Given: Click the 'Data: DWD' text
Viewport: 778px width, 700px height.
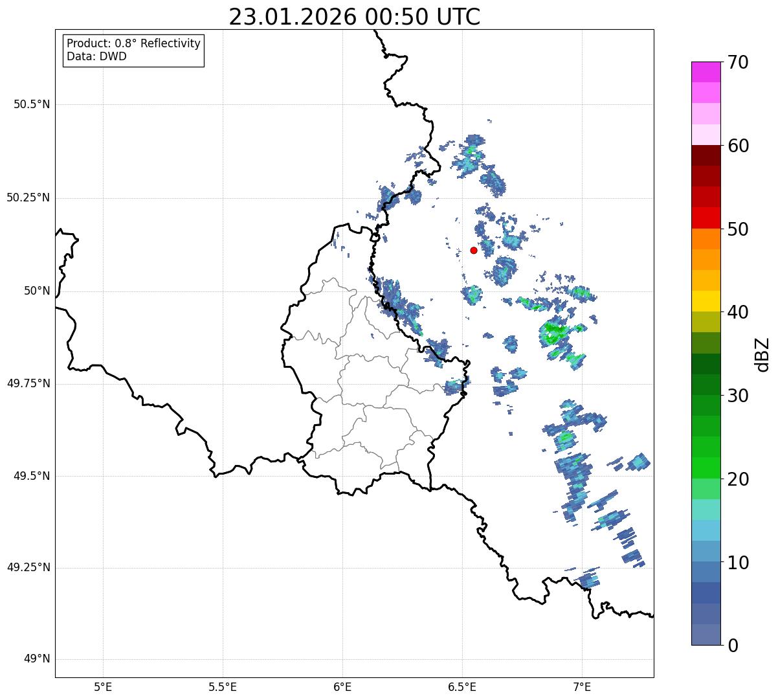Looking at the screenshot, I should 96,56.
